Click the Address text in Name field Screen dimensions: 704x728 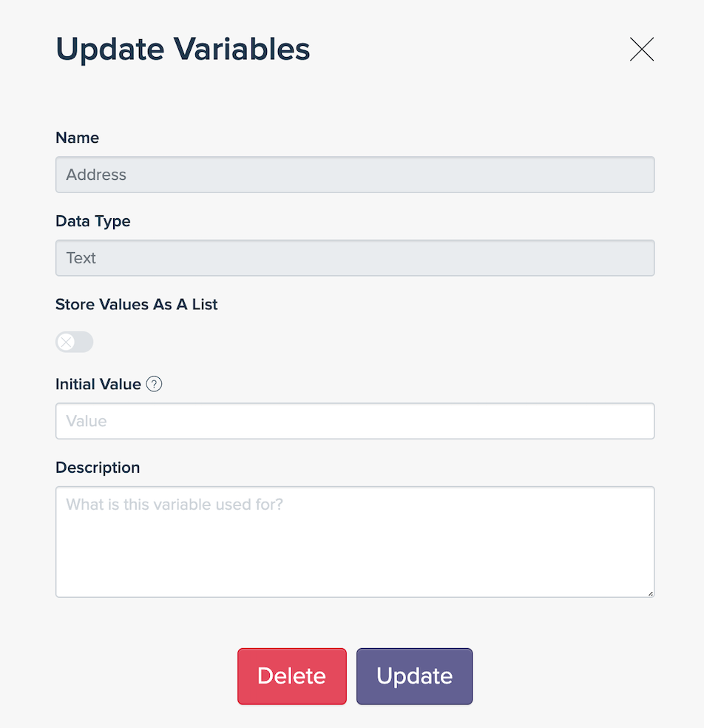point(96,175)
